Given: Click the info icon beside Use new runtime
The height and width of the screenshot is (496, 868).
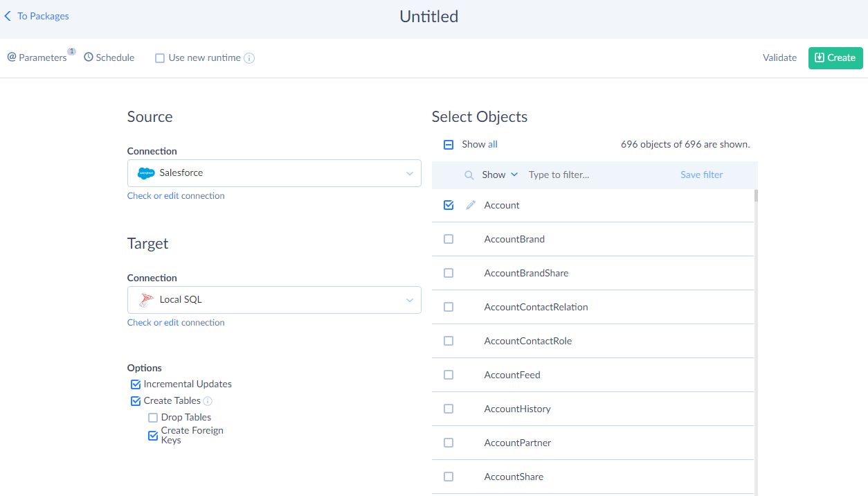Looking at the screenshot, I should tap(249, 58).
